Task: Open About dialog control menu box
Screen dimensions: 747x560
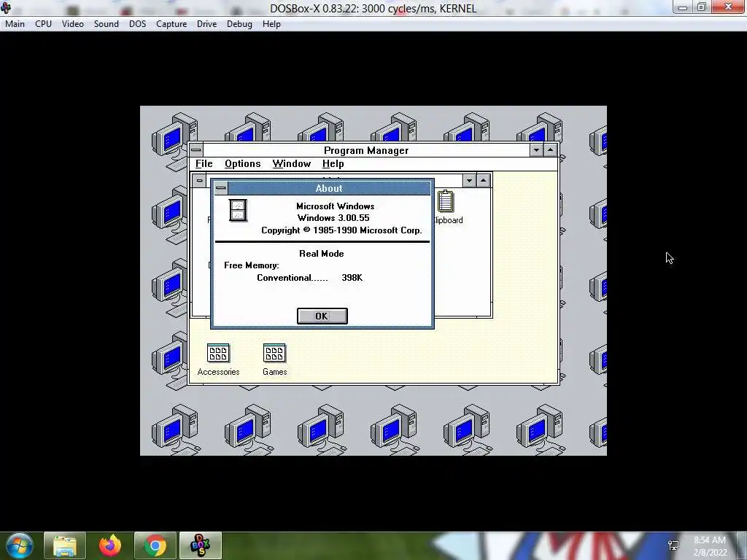Action: tap(220, 188)
